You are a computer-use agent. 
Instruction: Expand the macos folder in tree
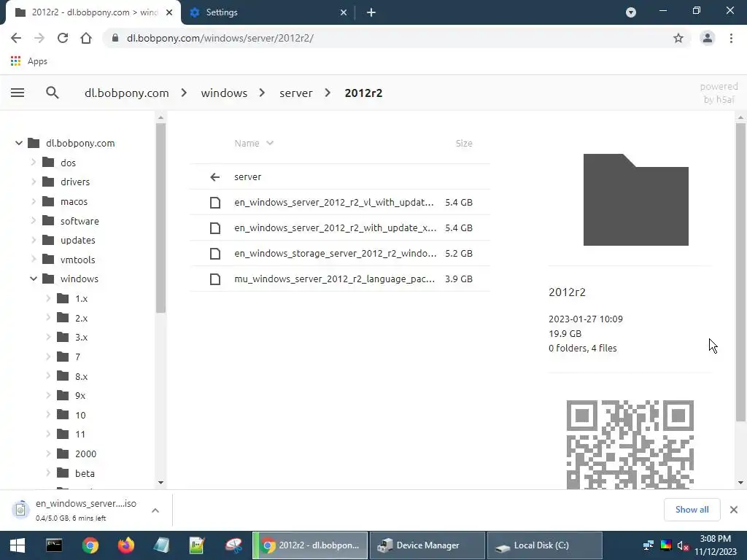(x=34, y=201)
